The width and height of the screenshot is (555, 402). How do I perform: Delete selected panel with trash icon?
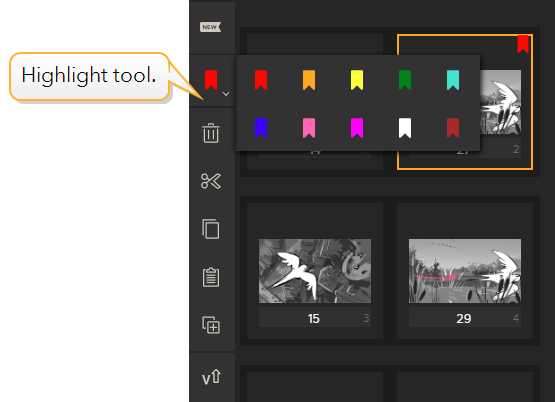click(x=211, y=133)
